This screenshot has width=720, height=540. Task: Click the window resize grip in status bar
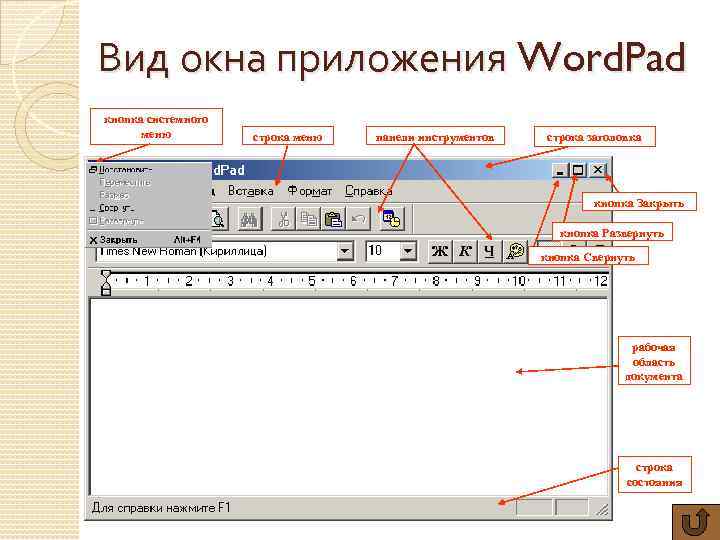(602, 509)
